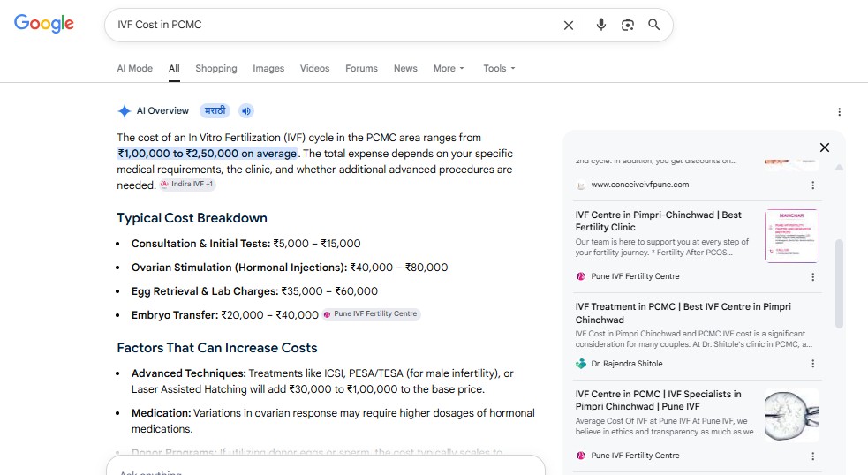The height and width of the screenshot is (475, 868).
Task: Open the embryo injection thumbnail image
Action: (791, 415)
